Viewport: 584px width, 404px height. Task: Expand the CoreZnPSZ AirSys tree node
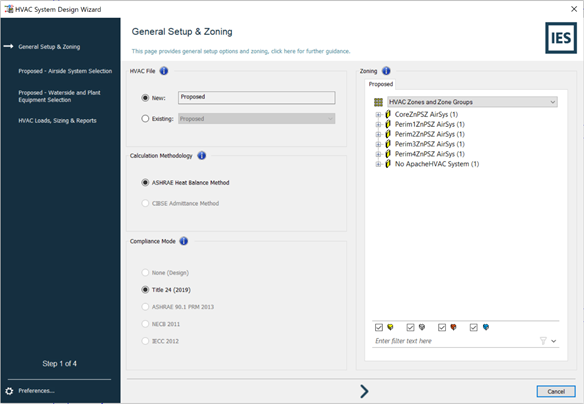click(x=378, y=115)
